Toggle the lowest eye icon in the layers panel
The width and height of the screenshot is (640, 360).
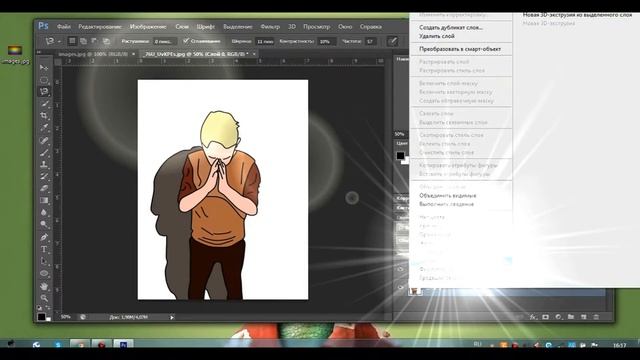[401, 287]
